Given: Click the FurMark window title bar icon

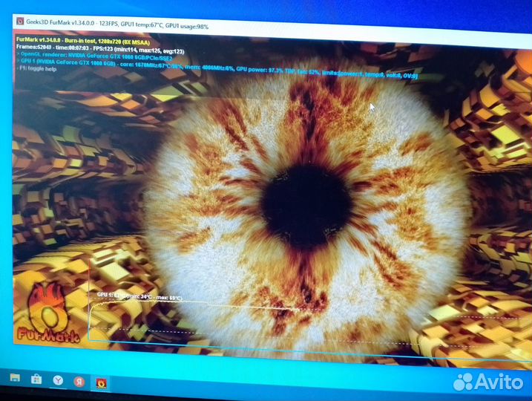Looking at the screenshot, I should pos(20,21).
